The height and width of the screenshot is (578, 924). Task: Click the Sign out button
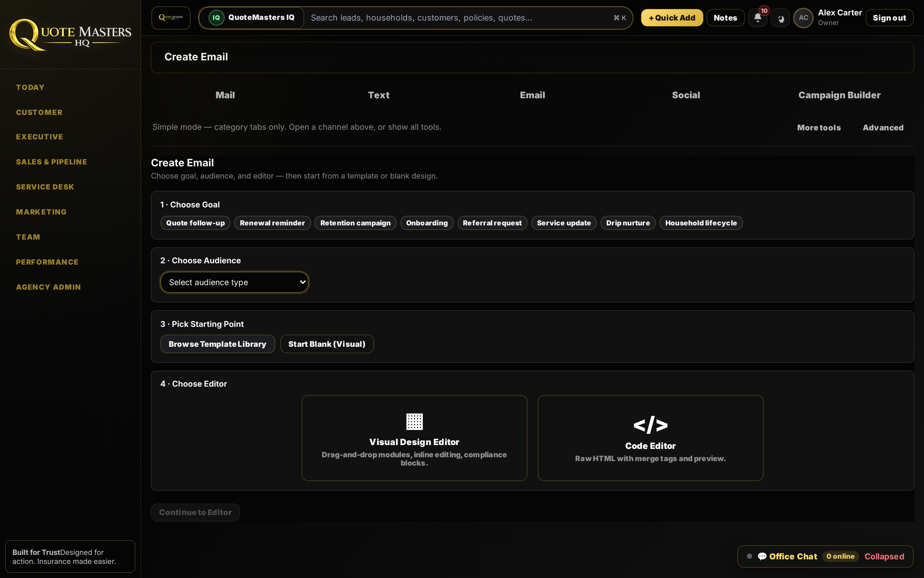[889, 18]
